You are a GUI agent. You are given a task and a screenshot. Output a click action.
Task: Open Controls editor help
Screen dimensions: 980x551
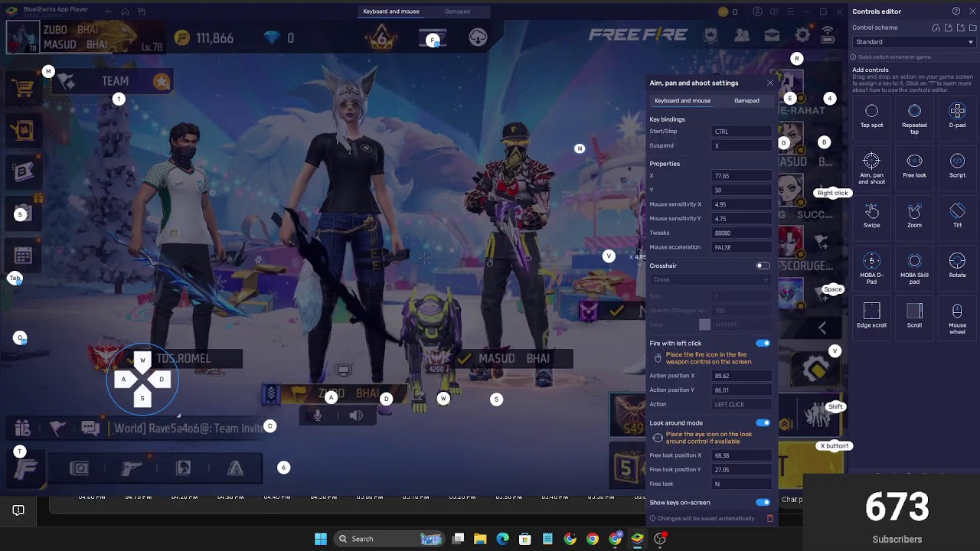pos(956,11)
